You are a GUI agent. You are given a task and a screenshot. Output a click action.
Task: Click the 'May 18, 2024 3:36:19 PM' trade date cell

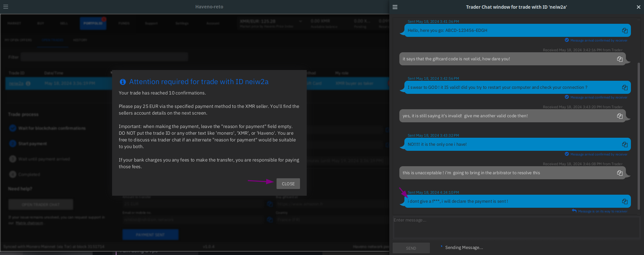70,83
